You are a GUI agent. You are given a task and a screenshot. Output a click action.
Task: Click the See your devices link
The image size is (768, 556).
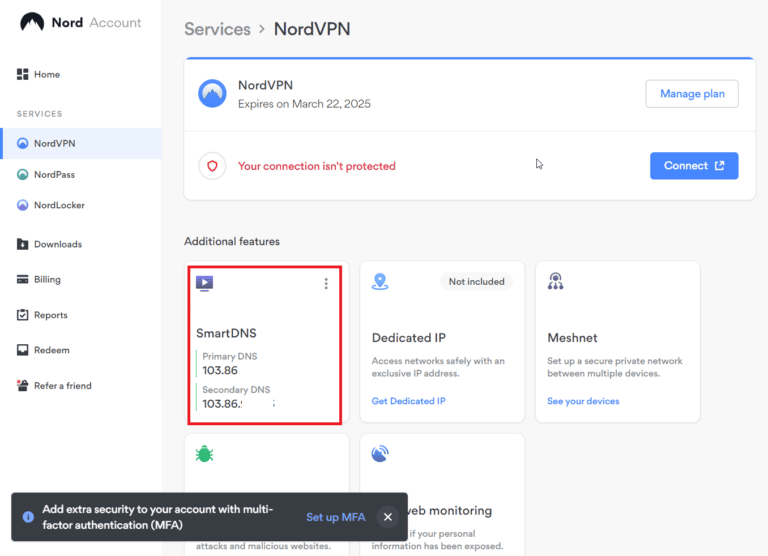coord(583,401)
